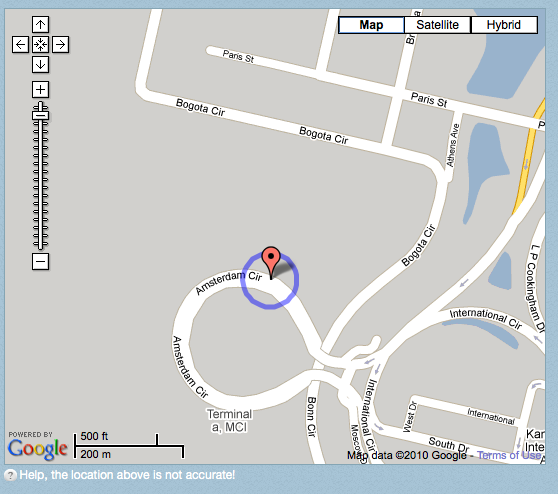Click the 'Athens Ave' street label
Image resolution: width=558 pixels, height=494 pixels.
tap(453, 145)
